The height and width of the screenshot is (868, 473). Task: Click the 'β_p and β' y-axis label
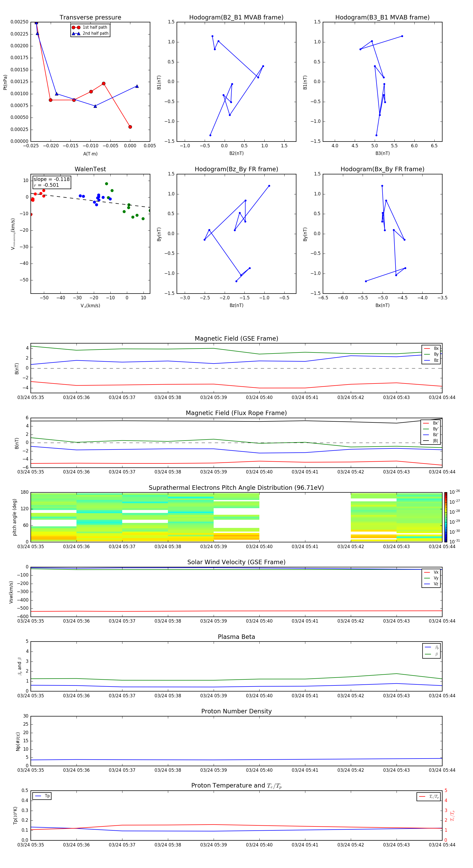[20, 666]
